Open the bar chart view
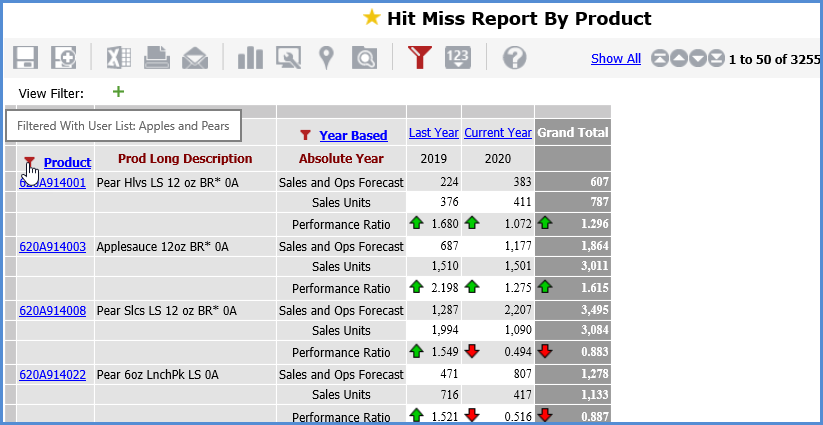 click(250, 58)
